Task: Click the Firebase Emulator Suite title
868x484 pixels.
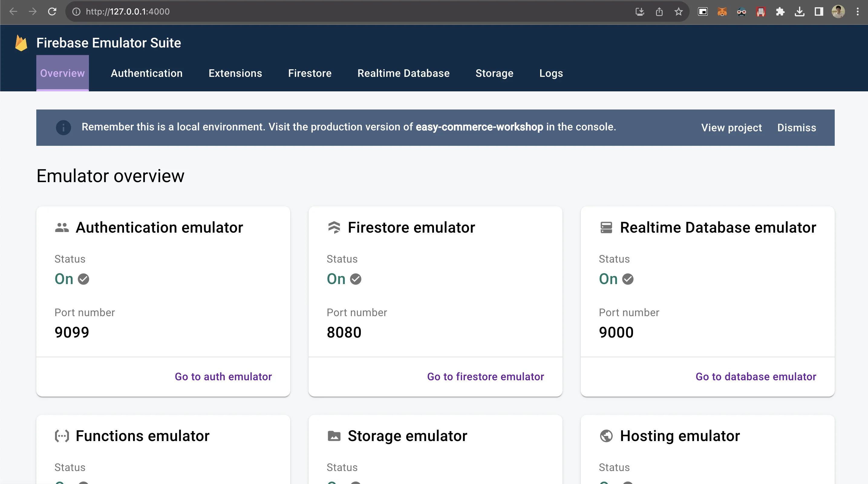Action: coord(109,43)
